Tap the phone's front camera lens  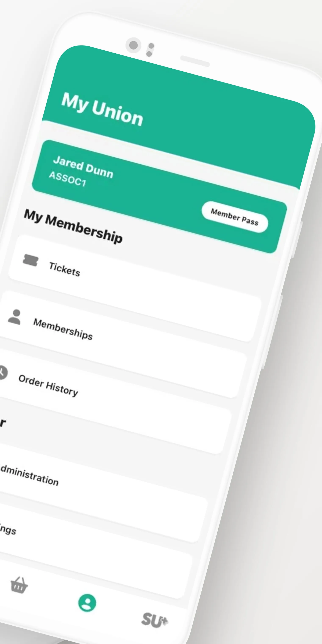coord(133,45)
